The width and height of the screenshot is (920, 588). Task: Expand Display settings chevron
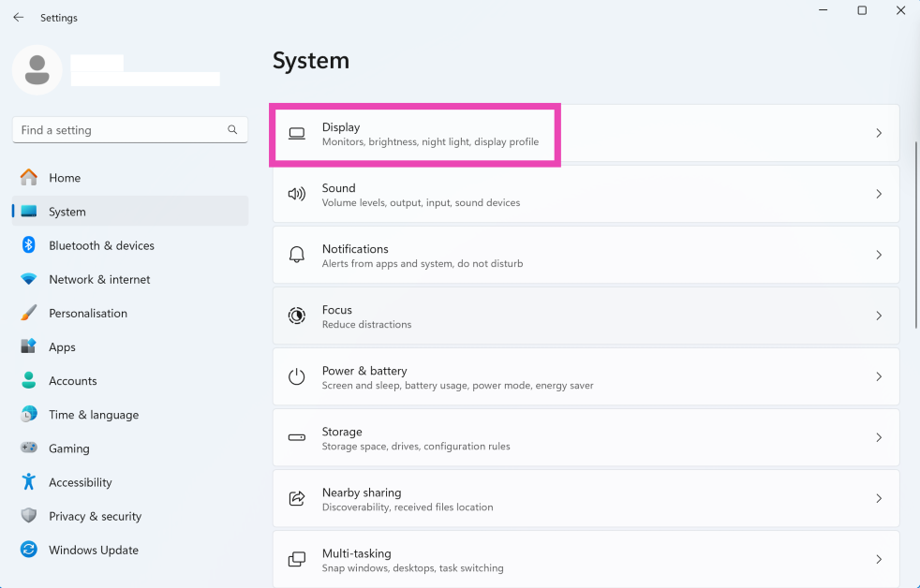pos(878,133)
